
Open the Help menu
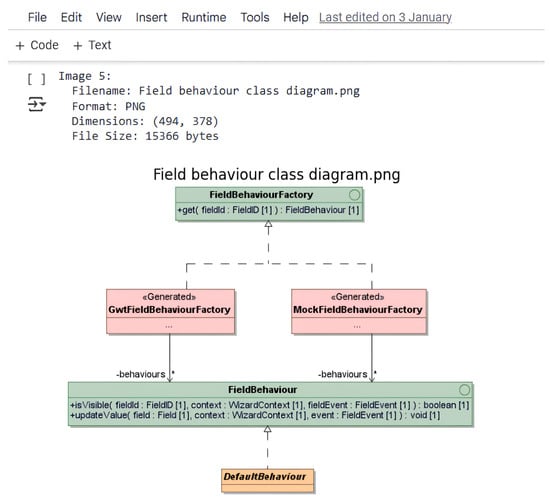coord(296,17)
